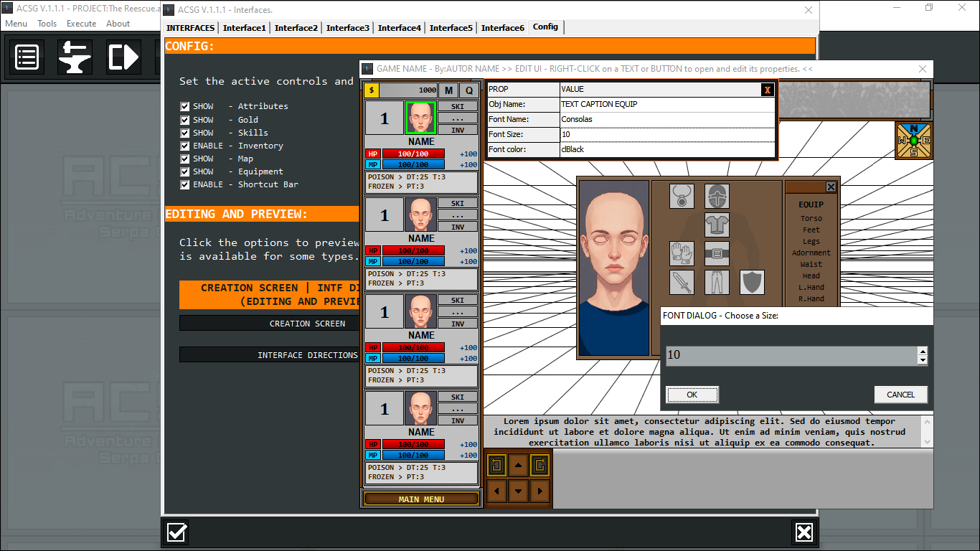Select the necklace equipment slot

(682, 196)
